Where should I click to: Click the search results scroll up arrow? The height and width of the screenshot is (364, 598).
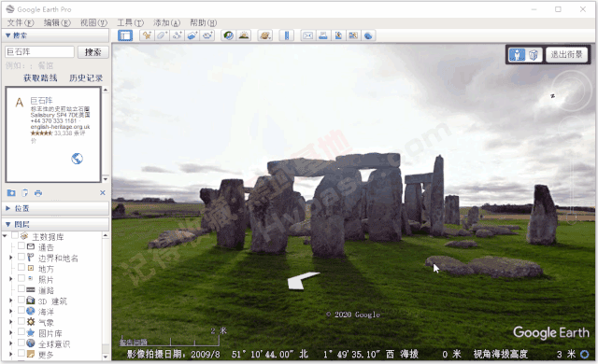click(x=106, y=90)
